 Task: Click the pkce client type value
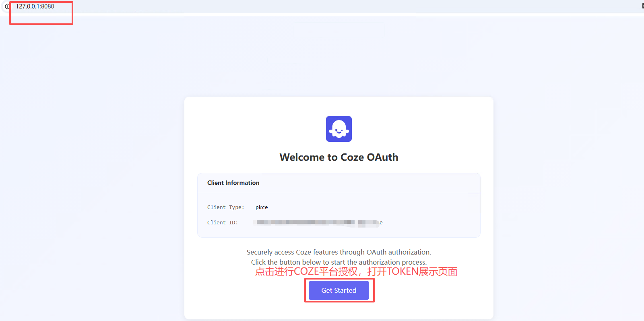tap(262, 207)
